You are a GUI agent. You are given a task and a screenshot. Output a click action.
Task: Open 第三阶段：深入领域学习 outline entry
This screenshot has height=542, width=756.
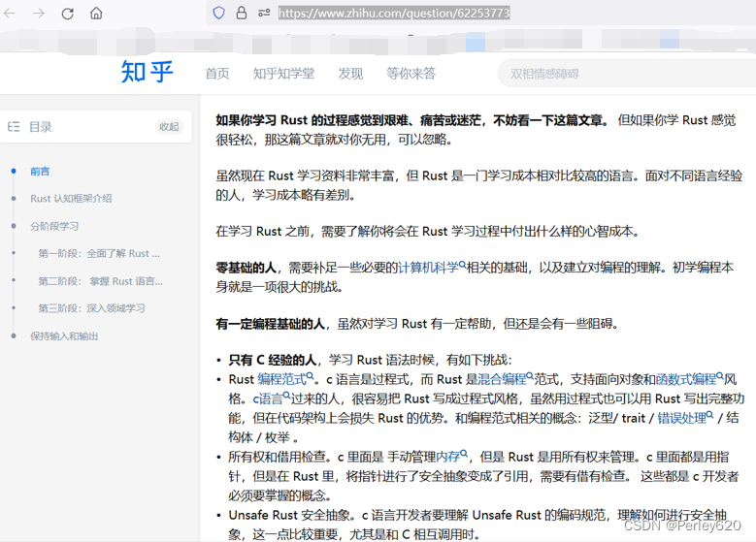(x=91, y=308)
